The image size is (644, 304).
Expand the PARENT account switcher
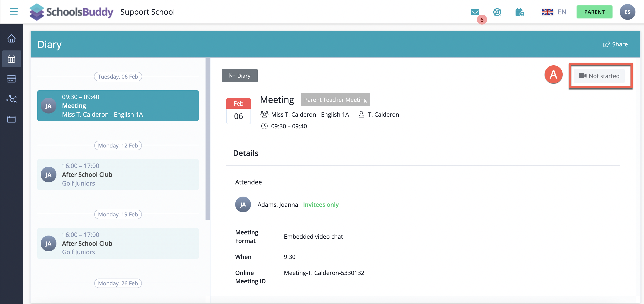pyautogui.click(x=594, y=12)
